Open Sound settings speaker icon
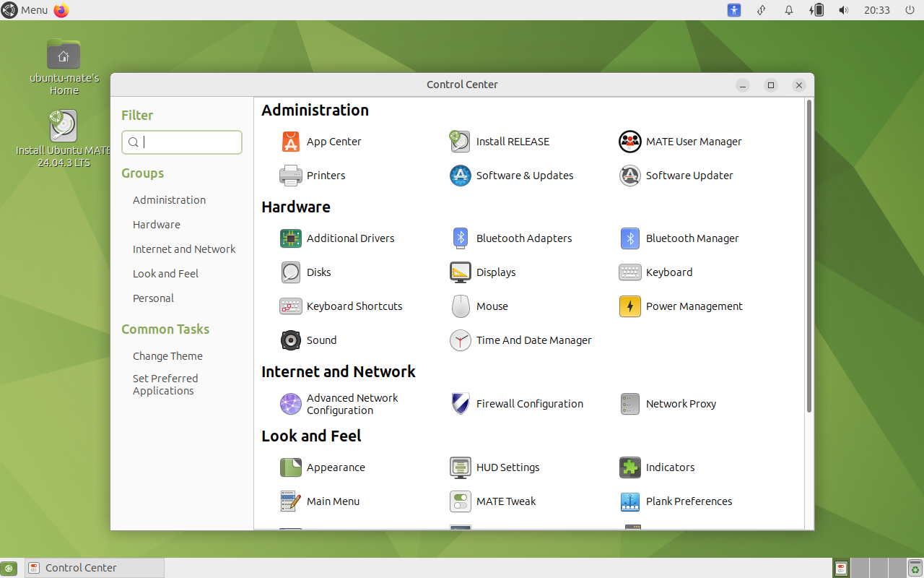This screenshot has width=924, height=578. point(290,340)
